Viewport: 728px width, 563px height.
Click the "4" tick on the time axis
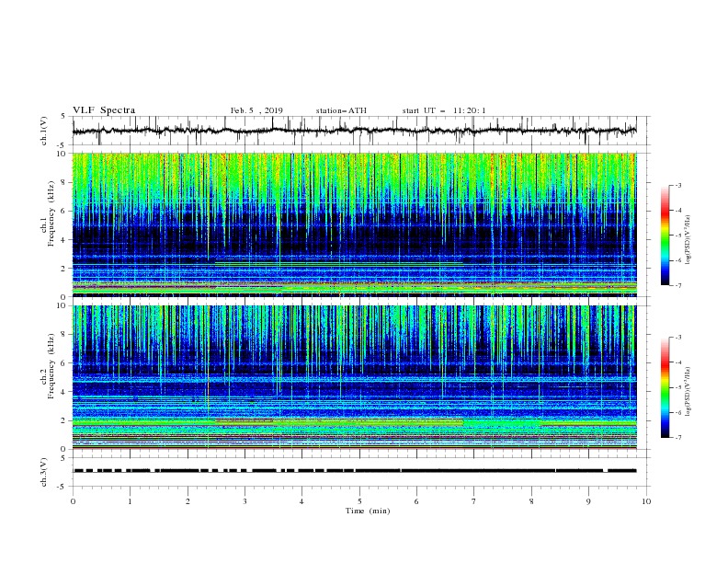(x=301, y=501)
